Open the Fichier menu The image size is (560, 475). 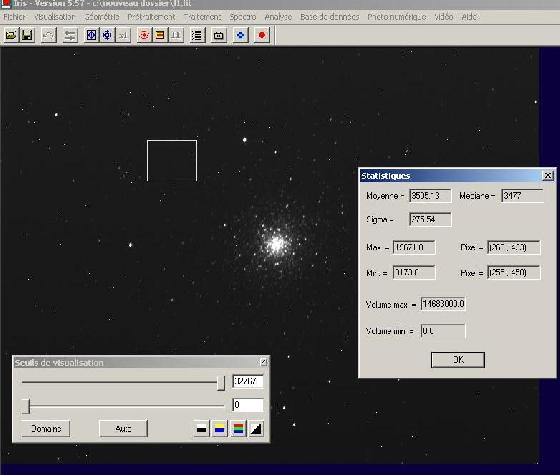14,17
